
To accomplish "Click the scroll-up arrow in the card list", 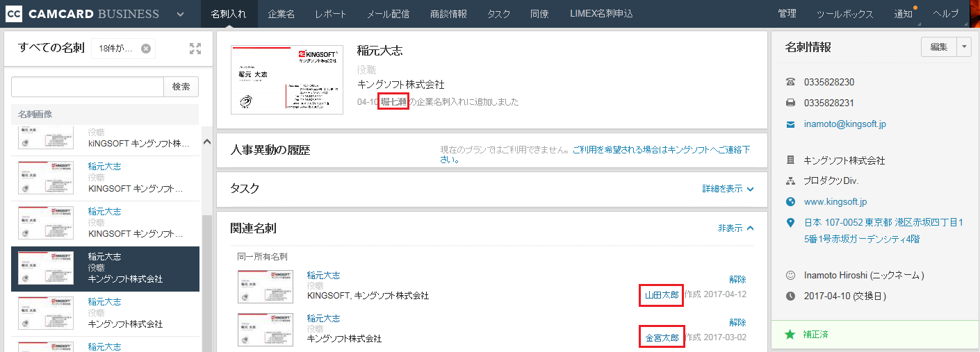I will (x=206, y=142).
